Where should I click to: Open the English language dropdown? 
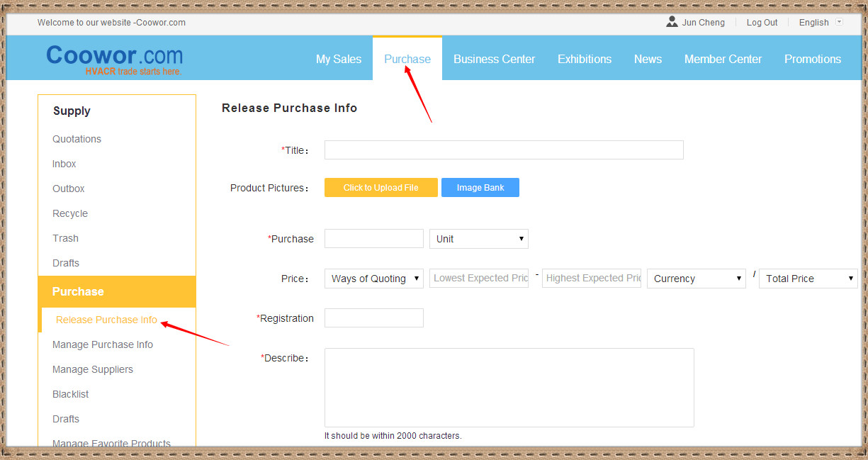[820, 22]
